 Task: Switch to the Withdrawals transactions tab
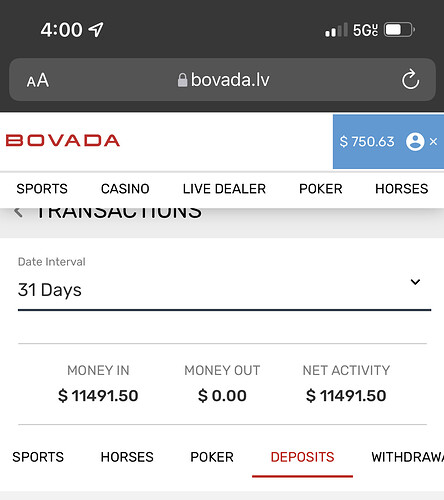click(407, 457)
